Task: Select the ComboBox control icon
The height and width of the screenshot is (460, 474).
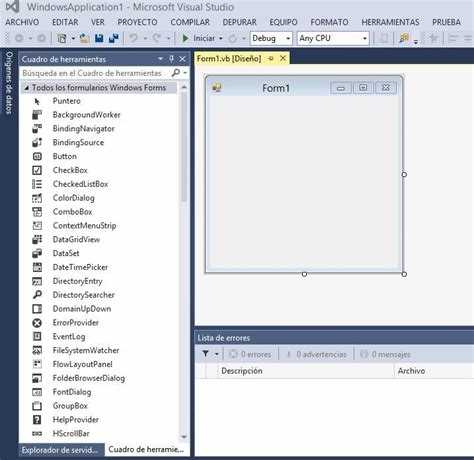Action: point(37,212)
